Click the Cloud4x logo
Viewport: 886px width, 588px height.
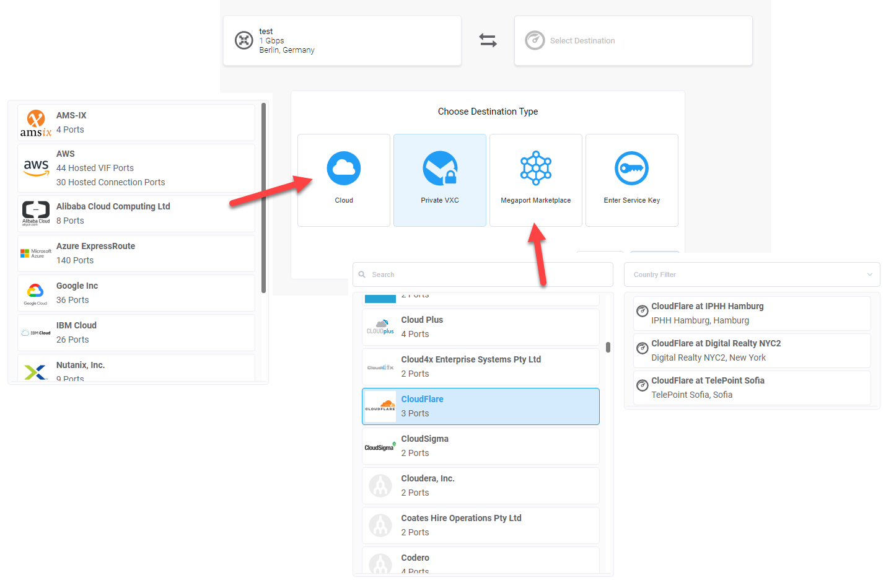[380, 367]
